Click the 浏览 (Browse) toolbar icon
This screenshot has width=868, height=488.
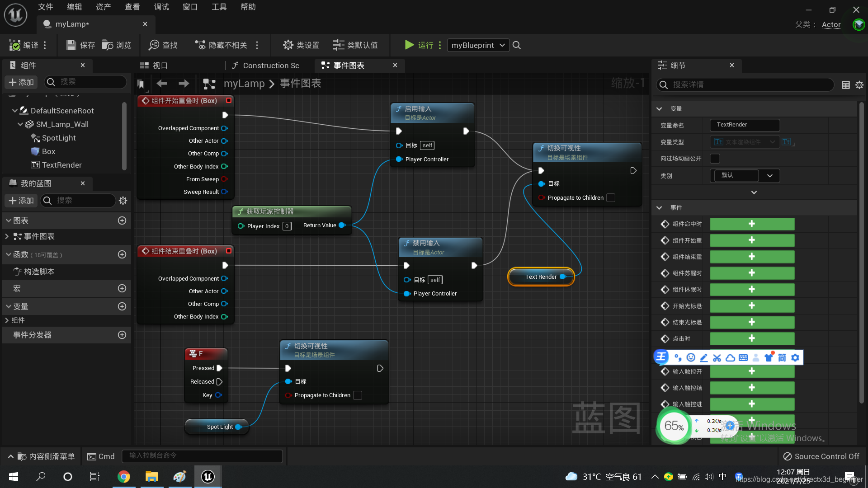pyautogui.click(x=108, y=45)
